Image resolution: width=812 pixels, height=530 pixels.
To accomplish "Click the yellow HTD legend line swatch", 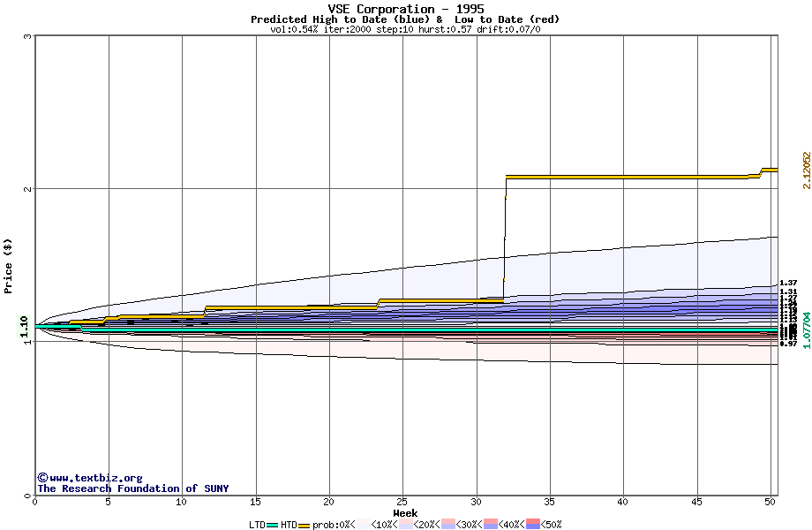I will [x=304, y=526].
